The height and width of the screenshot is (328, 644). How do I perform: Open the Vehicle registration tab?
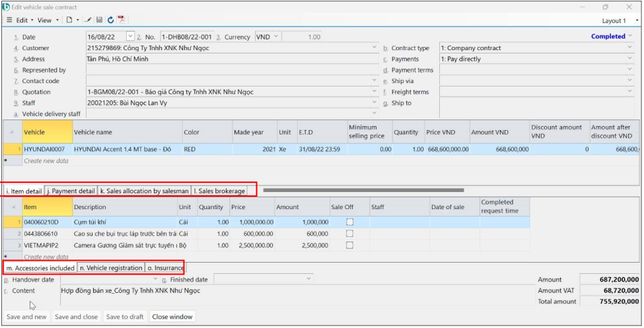coord(112,268)
